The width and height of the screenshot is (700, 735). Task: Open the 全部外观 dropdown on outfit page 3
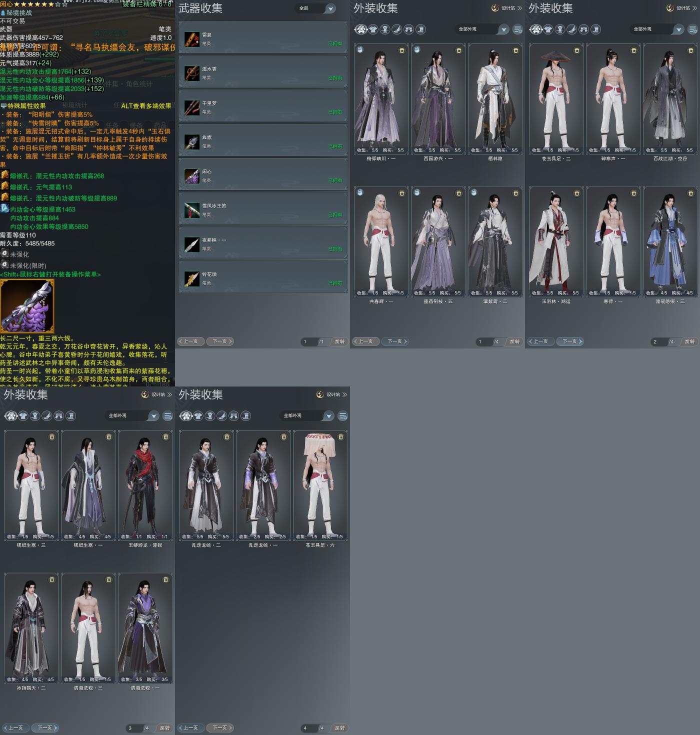pos(132,416)
